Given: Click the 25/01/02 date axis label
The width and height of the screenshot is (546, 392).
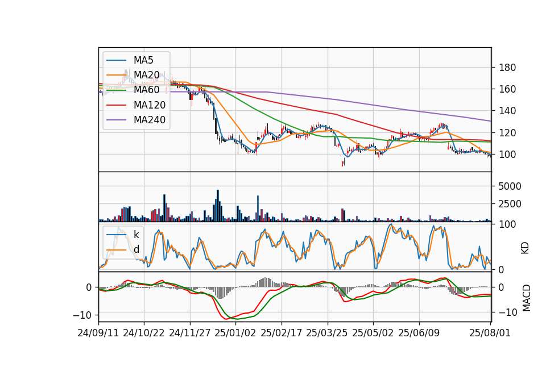Looking at the screenshot, I should 235,333.
